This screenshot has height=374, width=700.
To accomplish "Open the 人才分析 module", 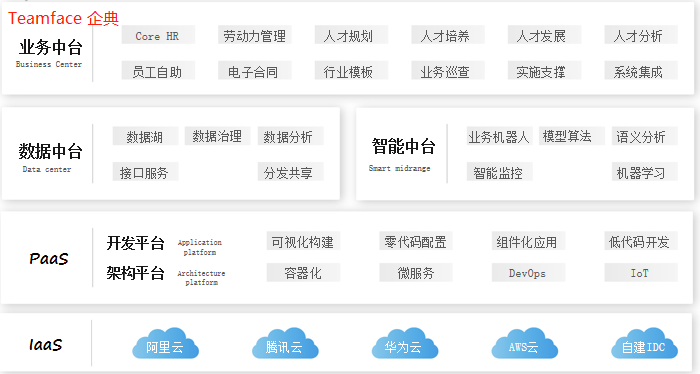I will [x=641, y=35].
